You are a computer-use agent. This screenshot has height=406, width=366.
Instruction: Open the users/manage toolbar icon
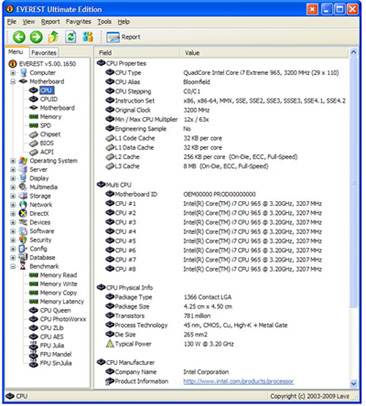[88, 37]
